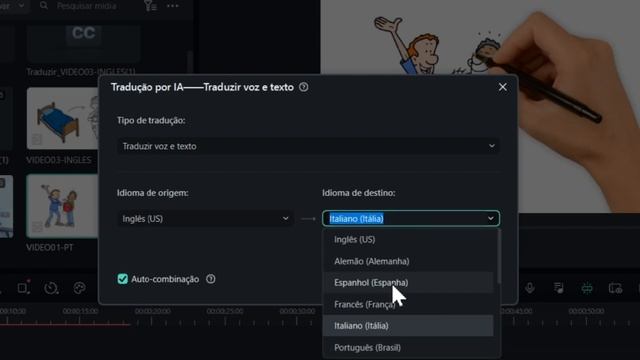Viewport: 640px width, 360px height.
Task: Open the Tipo de tradução dropdown
Action: pyautogui.click(x=308, y=146)
